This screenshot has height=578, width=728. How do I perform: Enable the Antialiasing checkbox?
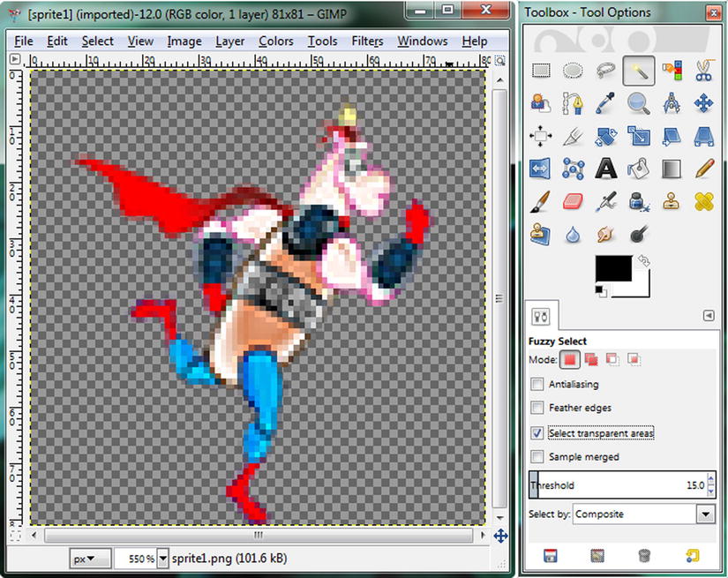[537, 384]
